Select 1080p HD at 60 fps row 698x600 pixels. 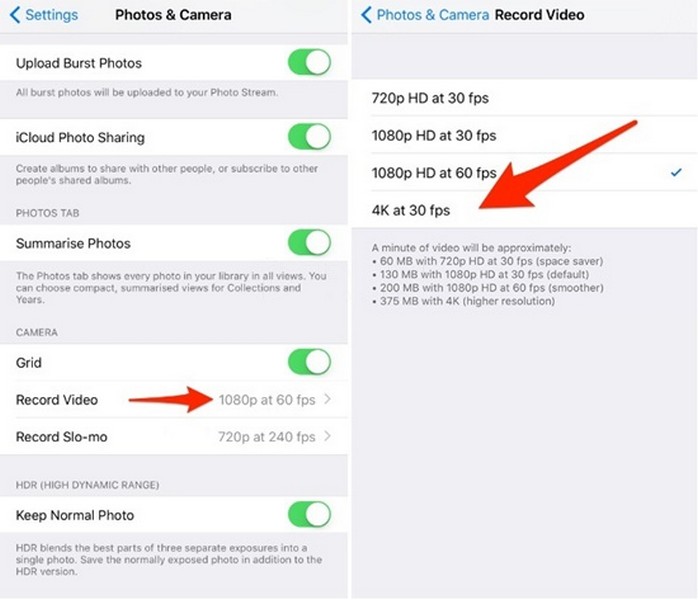(524, 173)
